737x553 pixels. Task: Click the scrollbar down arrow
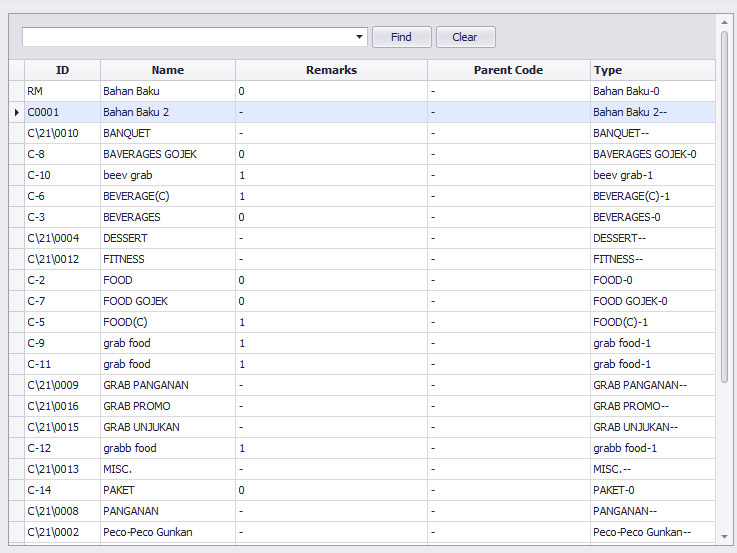click(x=724, y=537)
